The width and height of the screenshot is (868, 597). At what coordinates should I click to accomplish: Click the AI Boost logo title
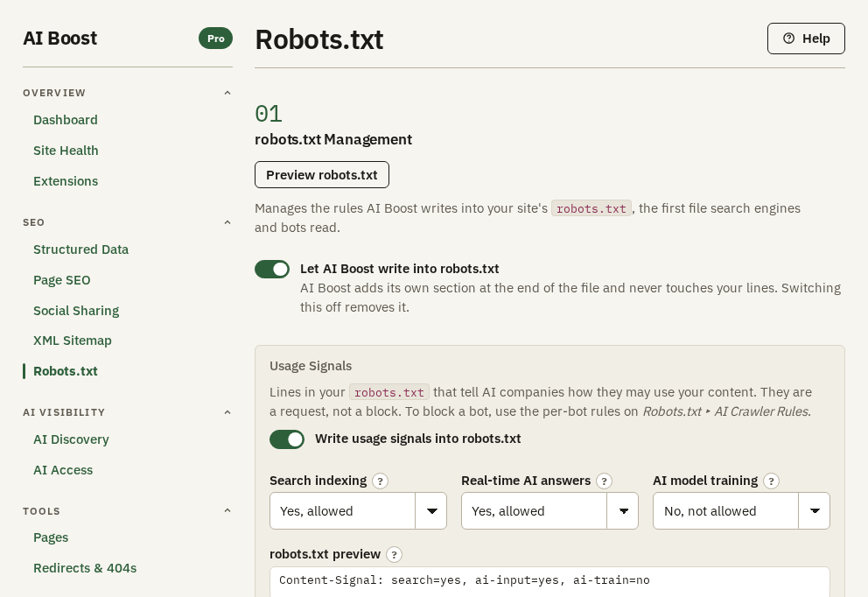(59, 39)
